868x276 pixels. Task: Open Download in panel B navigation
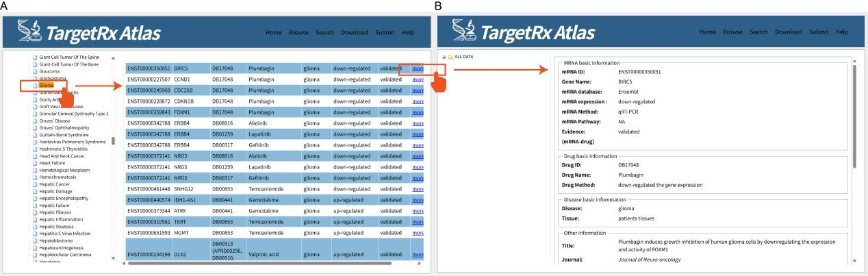788,32
